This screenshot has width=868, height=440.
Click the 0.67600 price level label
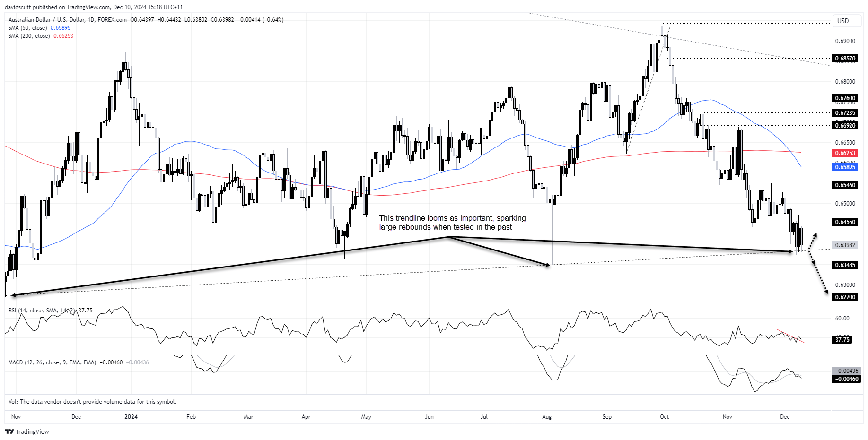click(845, 98)
